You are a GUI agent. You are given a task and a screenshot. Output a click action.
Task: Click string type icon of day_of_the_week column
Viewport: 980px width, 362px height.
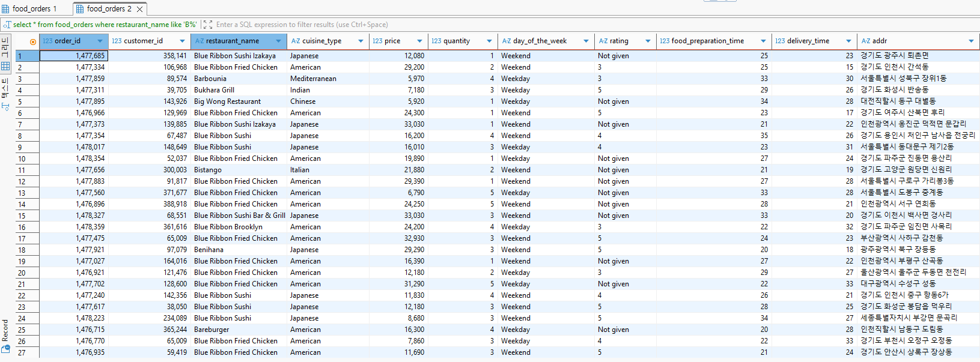(507, 41)
